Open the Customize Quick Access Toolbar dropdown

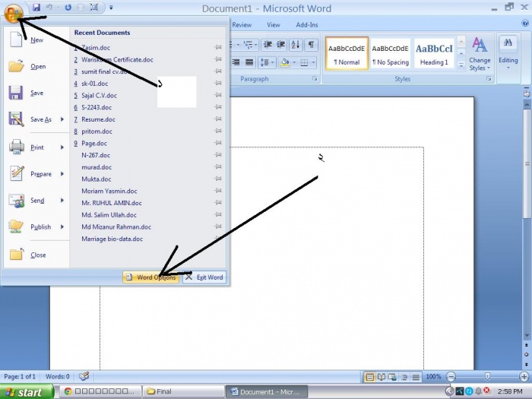click(111, 8)
